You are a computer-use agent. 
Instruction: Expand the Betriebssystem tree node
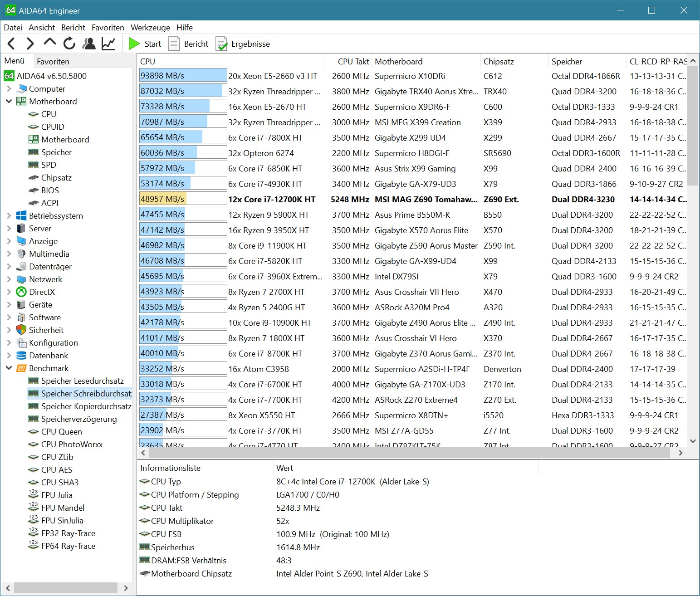click(x=9, y=215)
